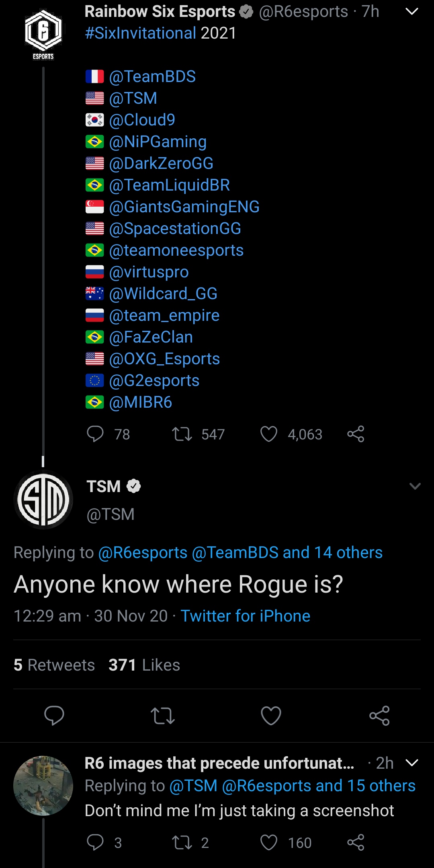
Task: Share the Rainbow Six Esports tweet
Action: tap(356, 434)
